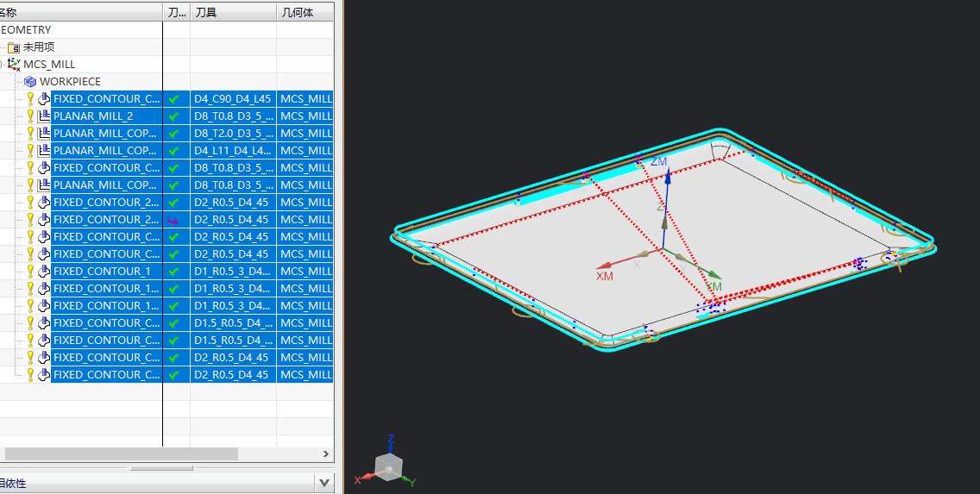Screen dimensions: 980x494
Task: Click the D1_R0.5_3_D4 tool cell of FIXED_CONTOUR_1
Action: [233, 272]
